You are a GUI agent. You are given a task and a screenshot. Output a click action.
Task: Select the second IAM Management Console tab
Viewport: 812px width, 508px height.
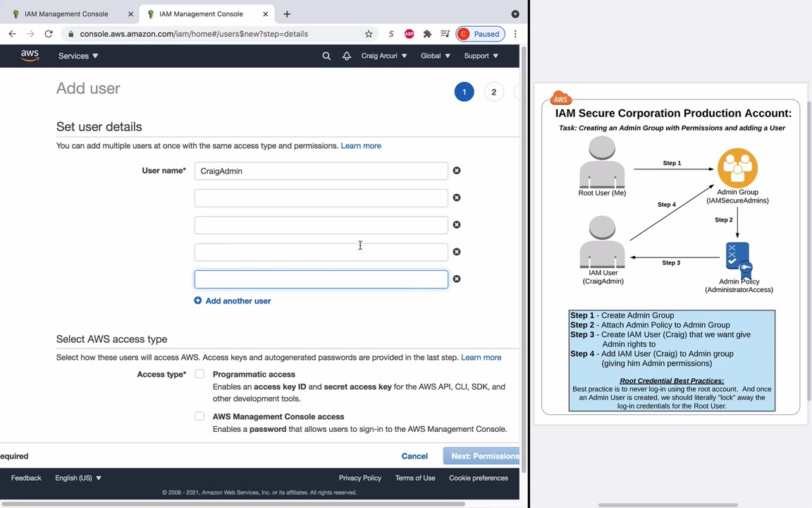coord(207,14)
